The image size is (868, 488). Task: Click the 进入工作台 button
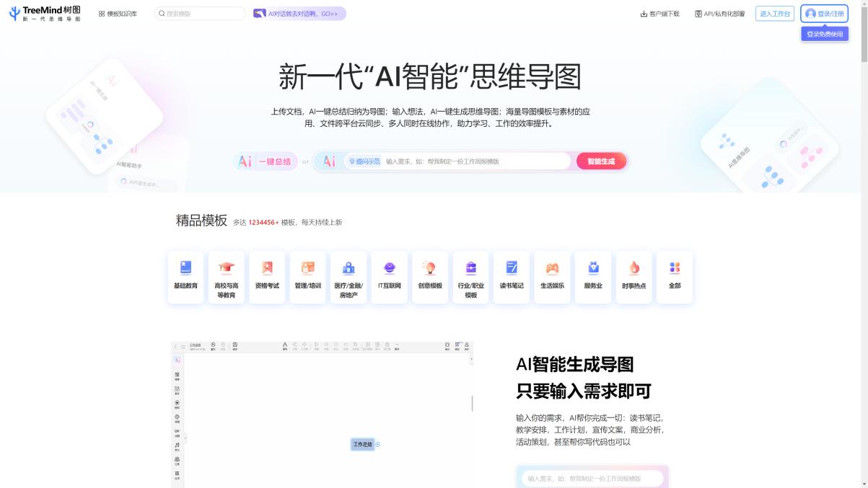click(775, 14)
